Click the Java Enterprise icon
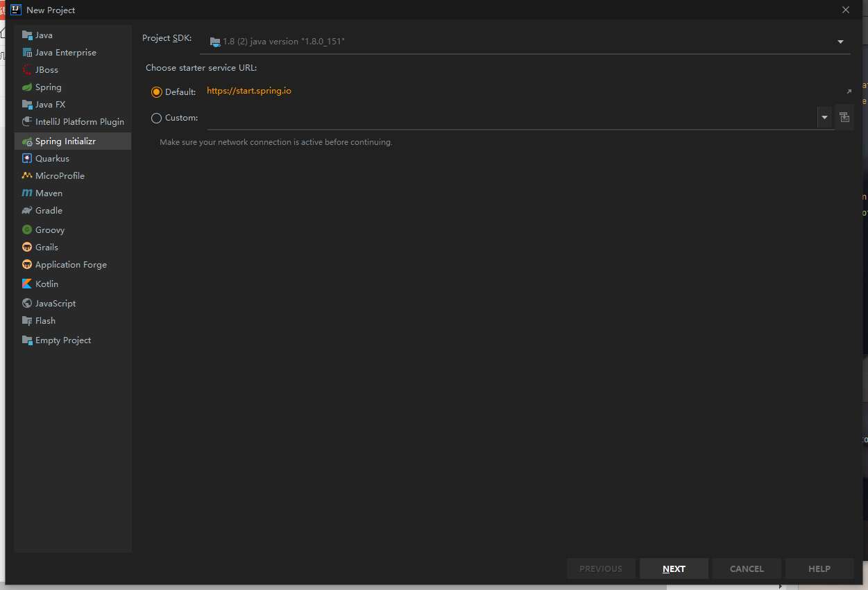Image resolution: width=868 pixels, height=590 pixels. pos(27,53)
